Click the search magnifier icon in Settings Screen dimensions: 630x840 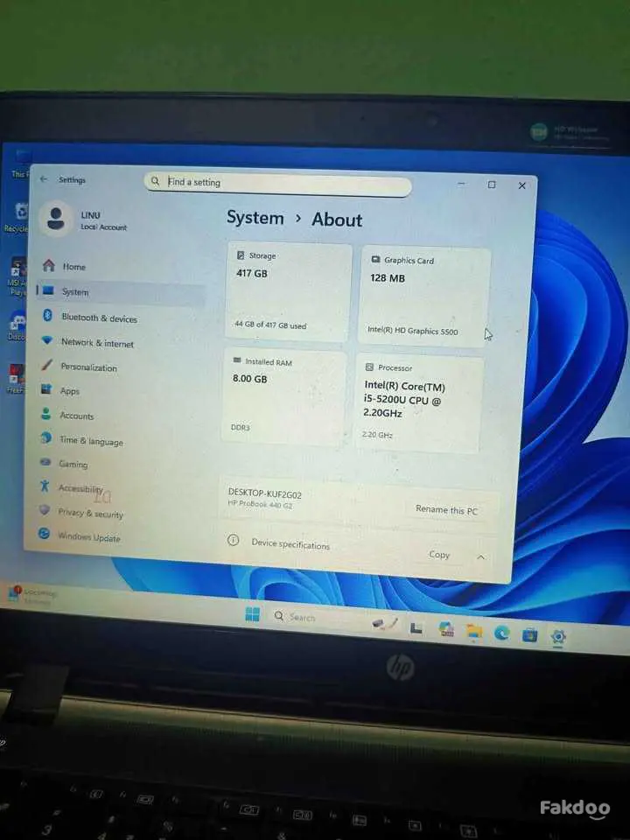155,181
